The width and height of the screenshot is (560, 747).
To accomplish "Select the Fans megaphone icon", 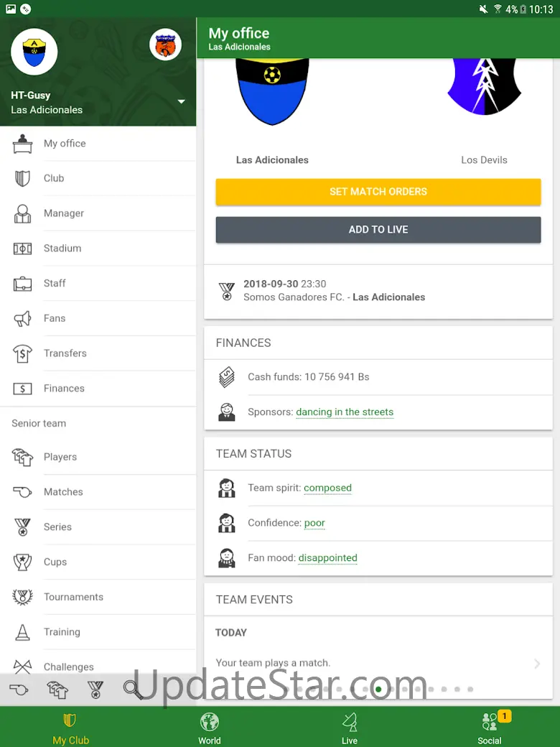I will tap(22, 318).
